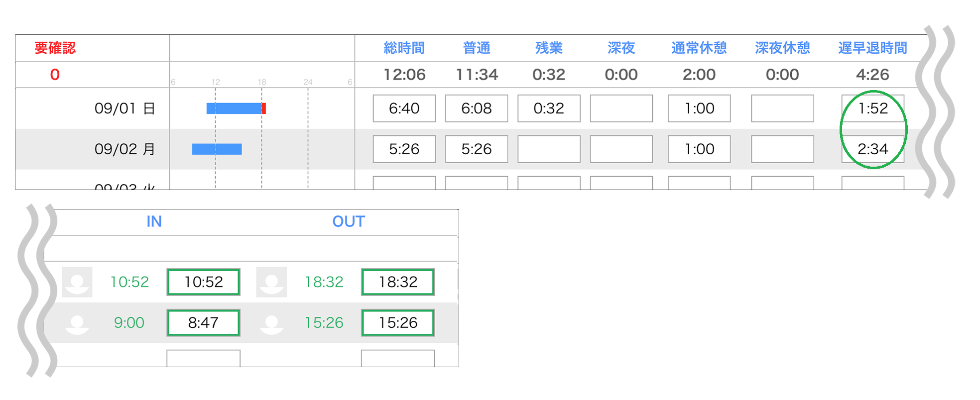This screenshot has height=400, width=980.
Task: Click the blue work bar for 09/01
Action: click(234, 108)
